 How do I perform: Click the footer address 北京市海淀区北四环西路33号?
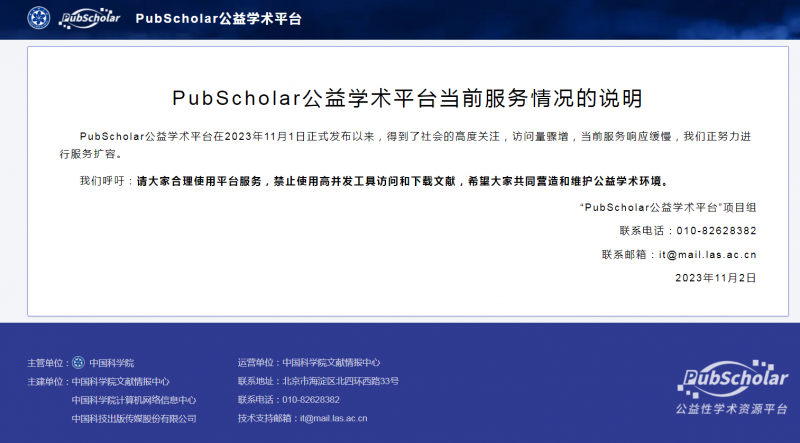(340, 381)
